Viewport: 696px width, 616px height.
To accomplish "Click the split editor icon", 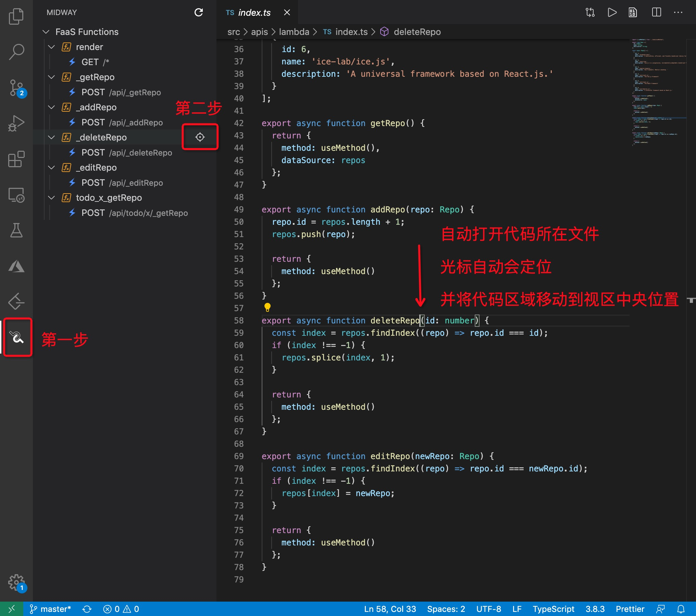I will [x=656, y=13].
